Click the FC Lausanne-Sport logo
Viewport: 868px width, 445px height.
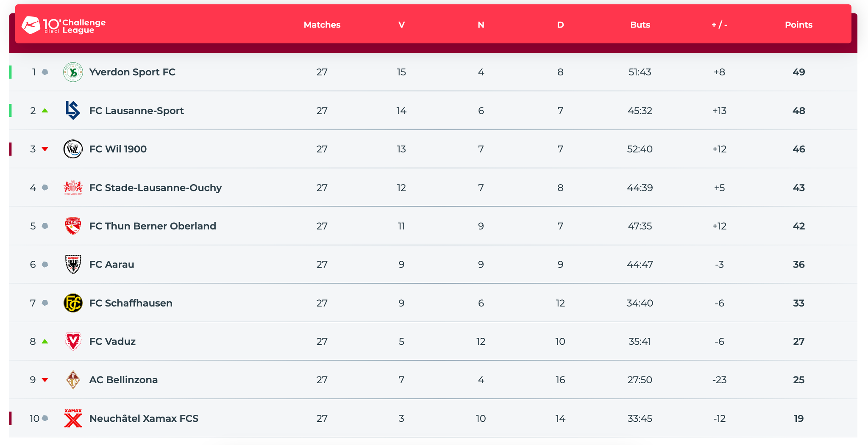73,111
